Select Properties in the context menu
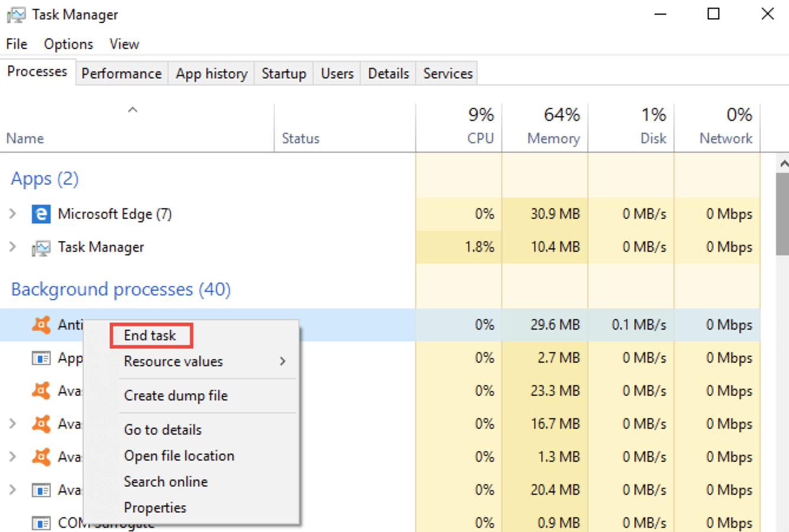789x532 pixels. coord(155,508)
